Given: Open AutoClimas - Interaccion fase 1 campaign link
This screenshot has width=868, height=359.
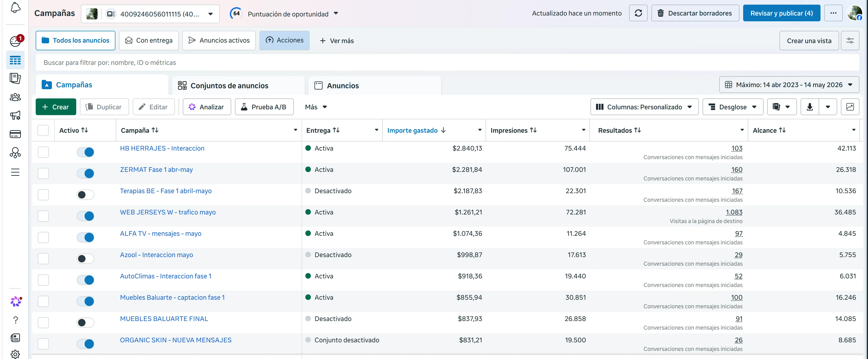Looking at the screenshot, I should (x=166, y=276).
